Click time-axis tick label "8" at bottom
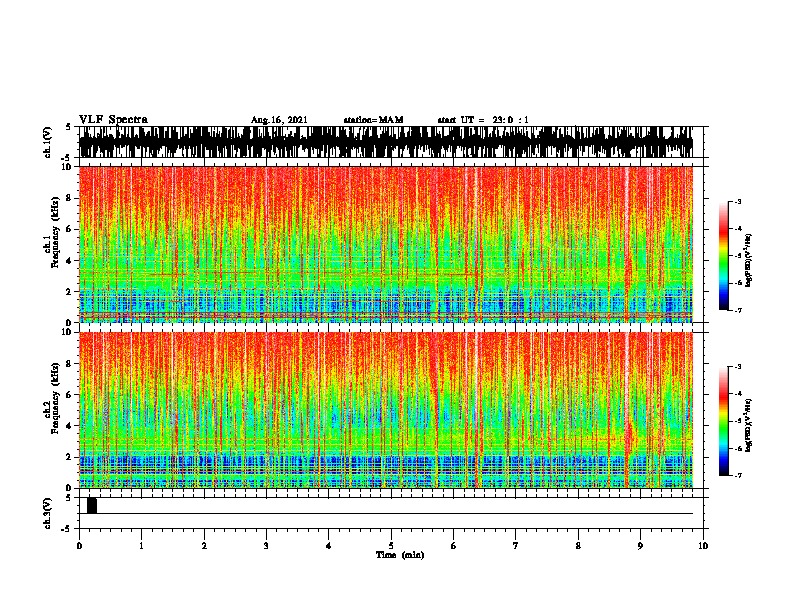Viewport: 792px width, 612px height. point(578,546)
